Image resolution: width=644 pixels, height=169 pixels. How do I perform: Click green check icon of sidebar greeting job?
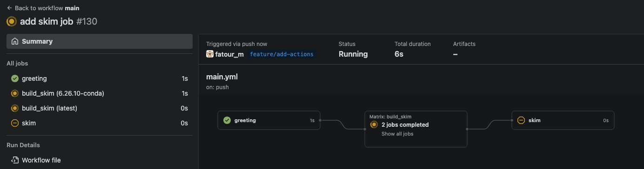coord(15,78)
